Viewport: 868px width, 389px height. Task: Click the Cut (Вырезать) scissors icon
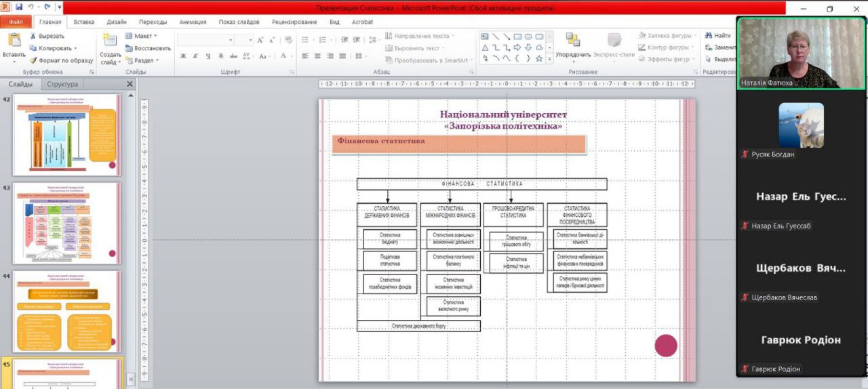tap(33, 36)
